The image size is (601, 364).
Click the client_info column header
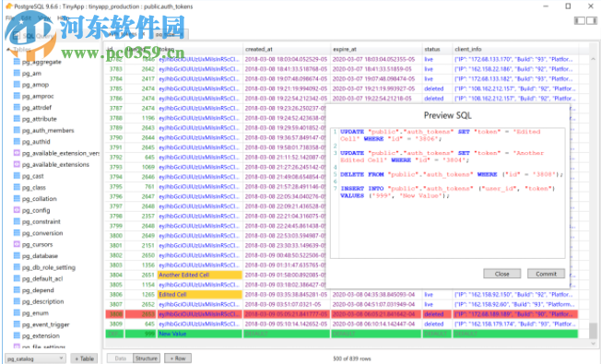click(x=515, y=49)
